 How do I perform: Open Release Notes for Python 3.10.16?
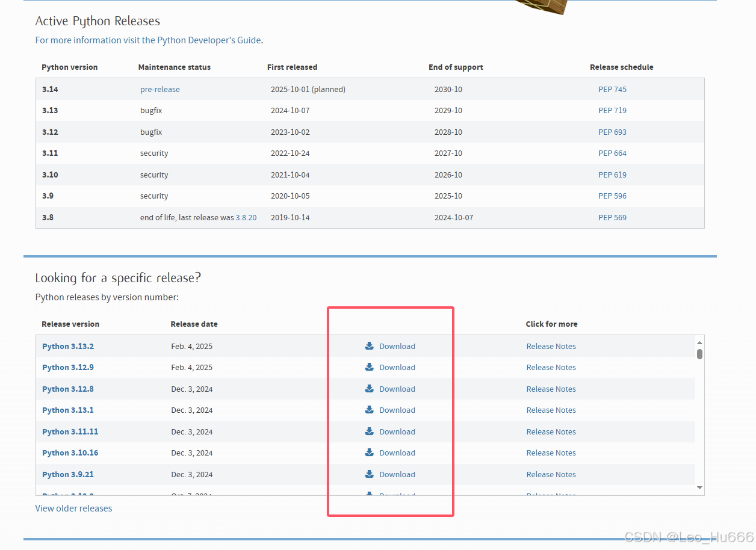click(x=551, y=453)
